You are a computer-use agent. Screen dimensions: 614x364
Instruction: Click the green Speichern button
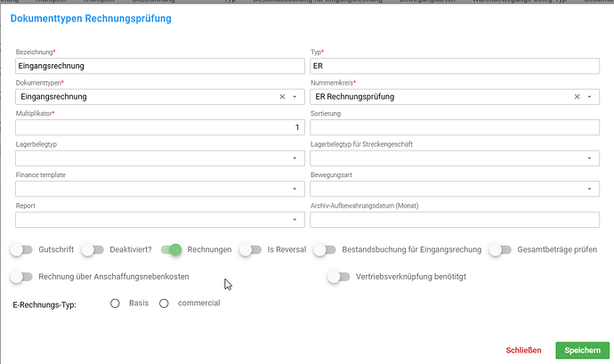pos(582,351)
